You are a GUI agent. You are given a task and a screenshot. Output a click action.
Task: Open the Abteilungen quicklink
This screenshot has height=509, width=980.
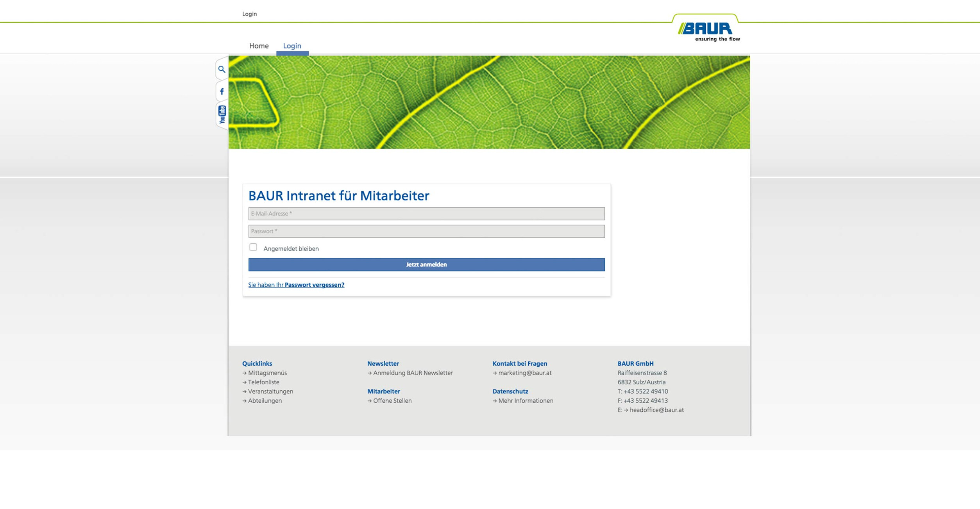pos(265,401)
